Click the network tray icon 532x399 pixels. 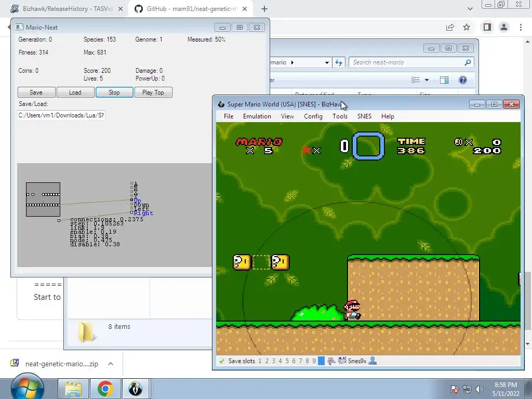pyautogui.click(x=467, y=389)
